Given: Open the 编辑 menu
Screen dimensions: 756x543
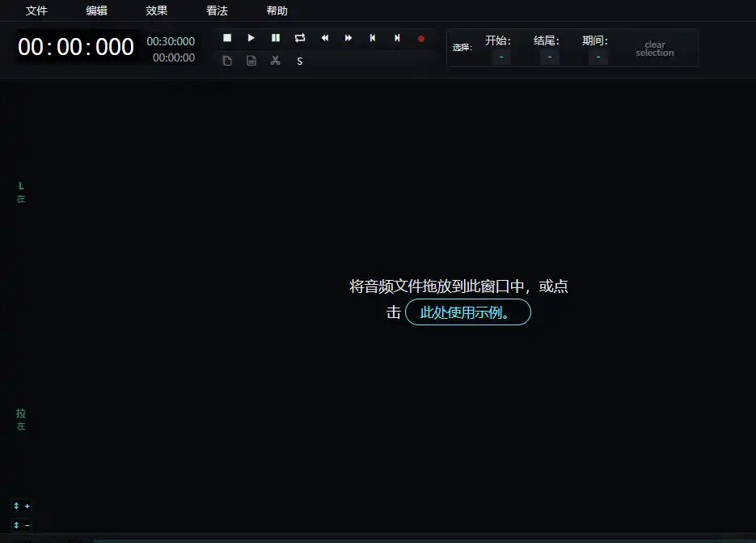Looking at the screenshot, I should click(x=96, y=11).
